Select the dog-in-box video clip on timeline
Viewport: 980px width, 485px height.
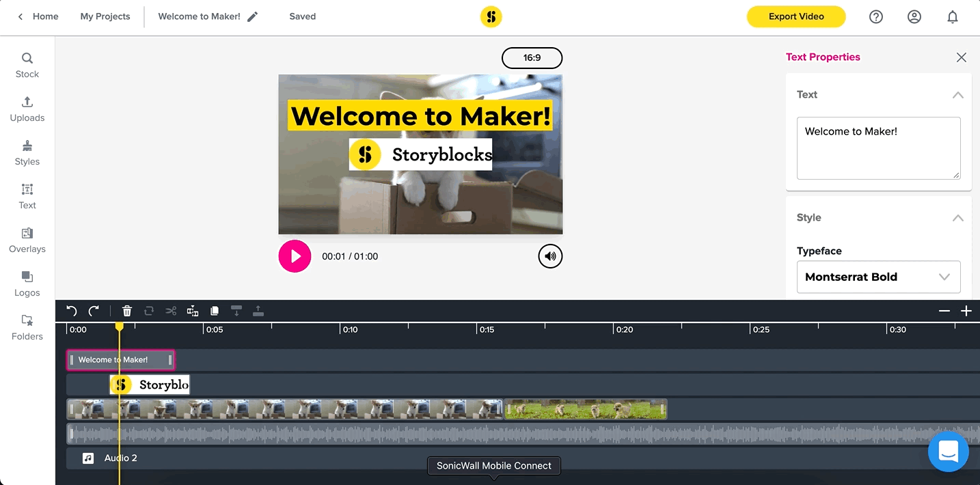[284, 409]
